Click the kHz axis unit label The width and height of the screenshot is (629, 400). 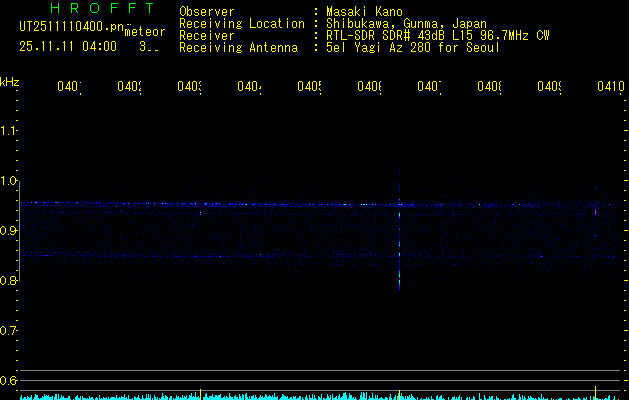click(x=9, y=81)
